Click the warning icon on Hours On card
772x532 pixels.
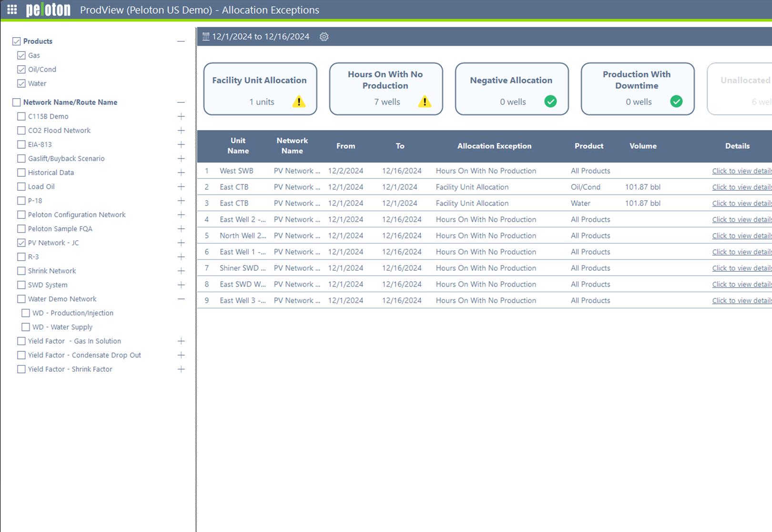[x=425, y=102]
